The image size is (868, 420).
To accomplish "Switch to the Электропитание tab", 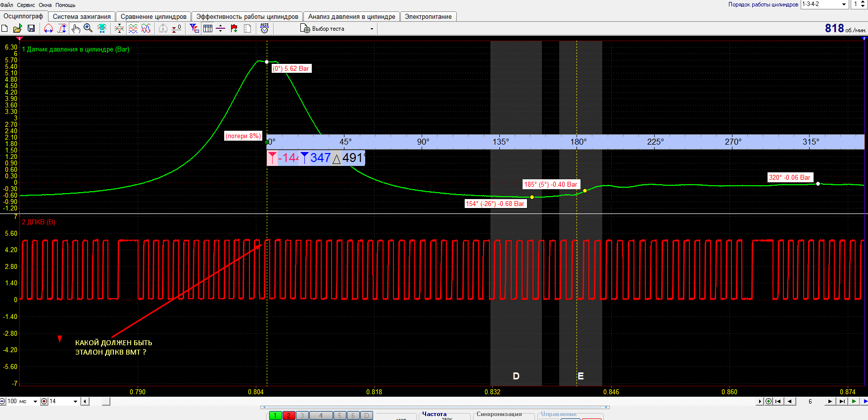I will (428, 16).
